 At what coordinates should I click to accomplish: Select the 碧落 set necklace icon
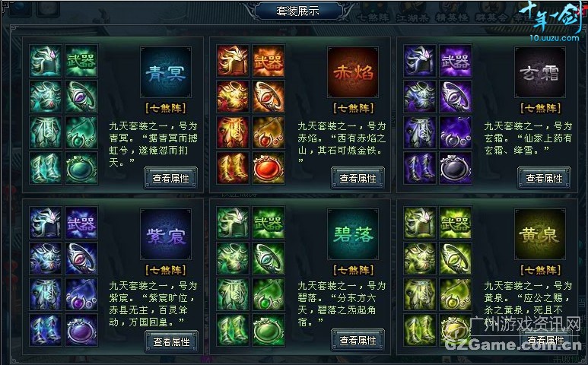click(269, 294)
